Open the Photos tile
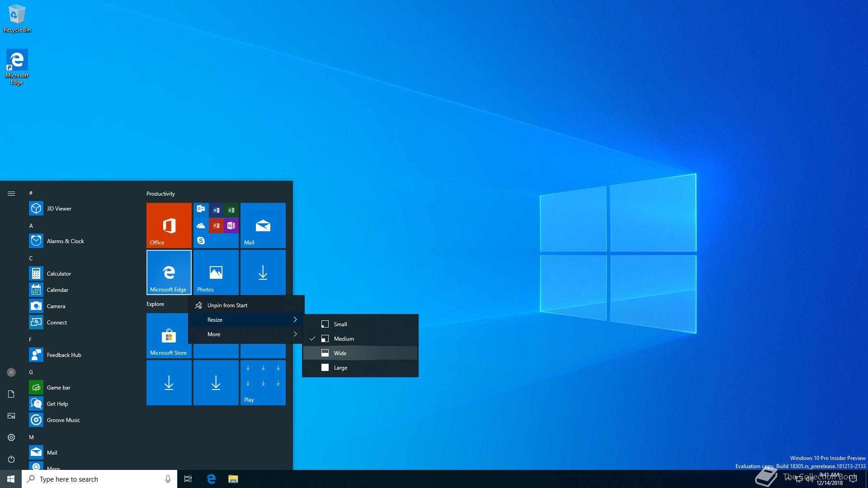The image size is (868, 488). (216, 272)
